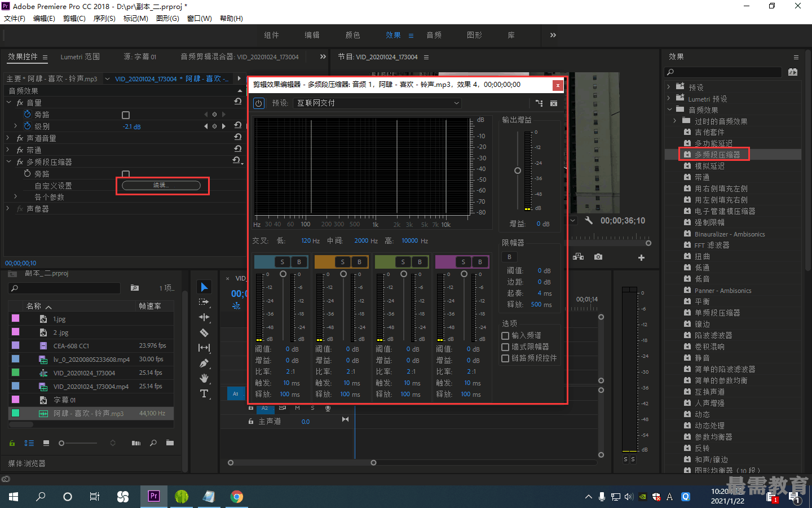Viewport: 812px width, 508px height.
Task: Adjust project panel thumbnail zoom slider
Action: (x=61, y=443)
